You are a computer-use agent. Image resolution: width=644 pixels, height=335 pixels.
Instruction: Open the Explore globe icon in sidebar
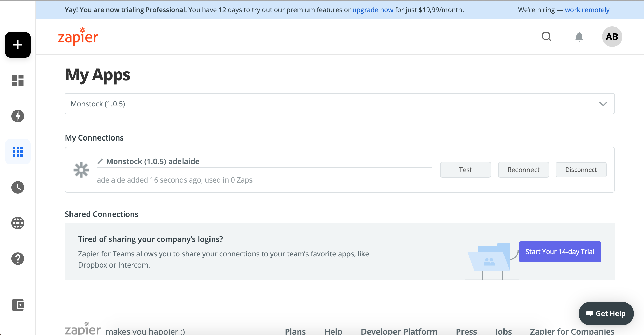(x=18, y=223)
